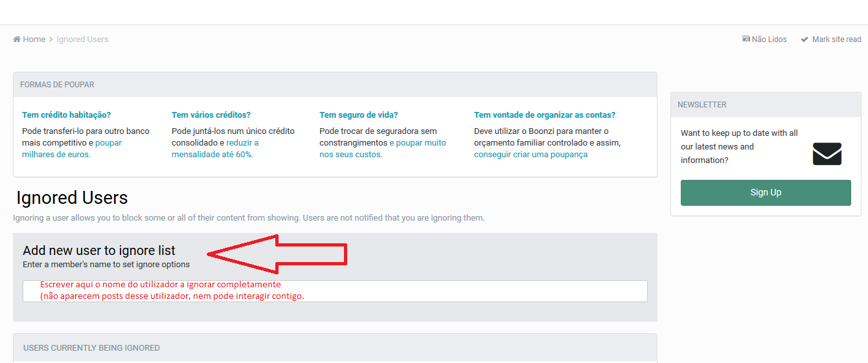Open 'Tem vontade de organizar as contas?' link
This screenshot has width=868, height=363.
pyautogui.click(x=544, y=115)
